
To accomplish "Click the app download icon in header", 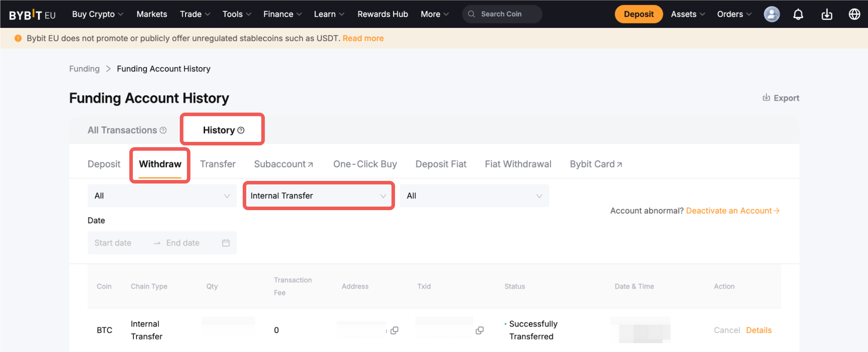I will pyautogui.click(x=826, y=14).
